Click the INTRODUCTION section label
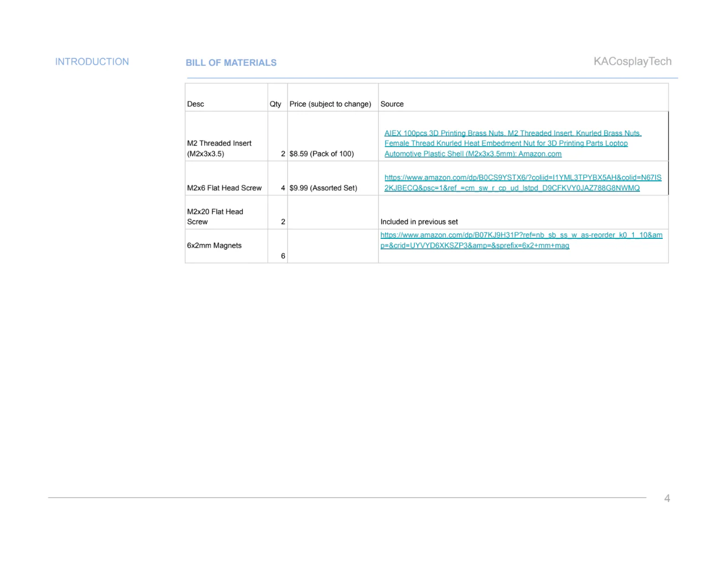 click(x=92, y=62)
